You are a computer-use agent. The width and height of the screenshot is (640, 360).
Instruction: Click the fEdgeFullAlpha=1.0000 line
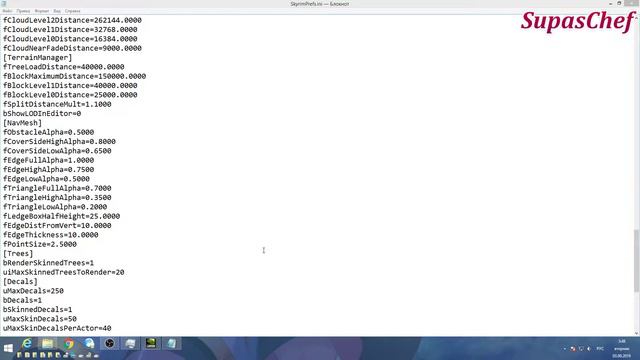coord(49,160)
